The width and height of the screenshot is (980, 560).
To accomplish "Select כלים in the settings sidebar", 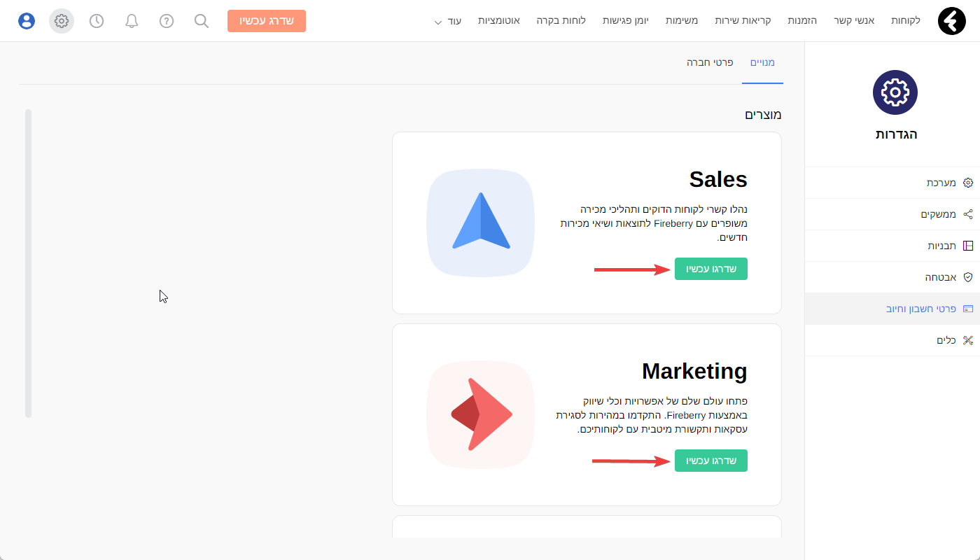I will coord(892,340).
